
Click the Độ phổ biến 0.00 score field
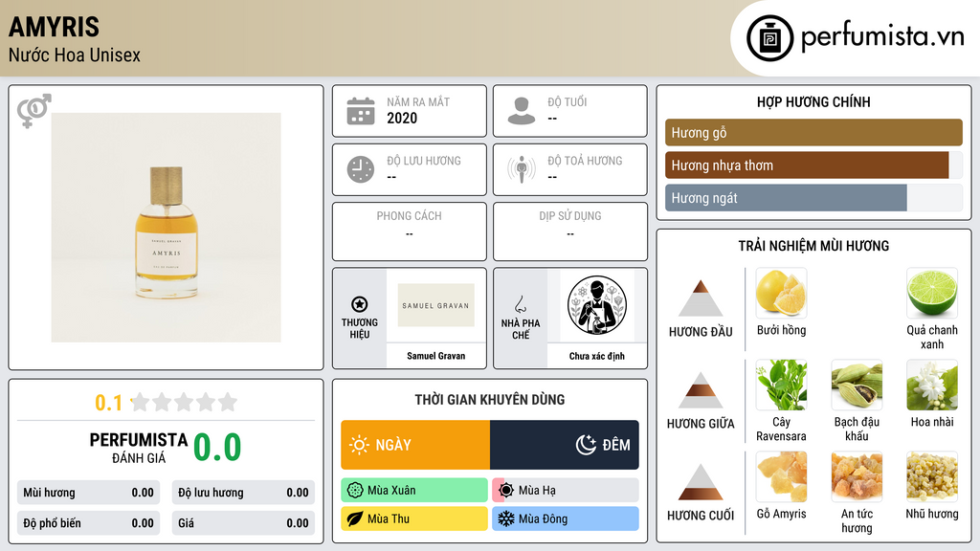[89, 523]
